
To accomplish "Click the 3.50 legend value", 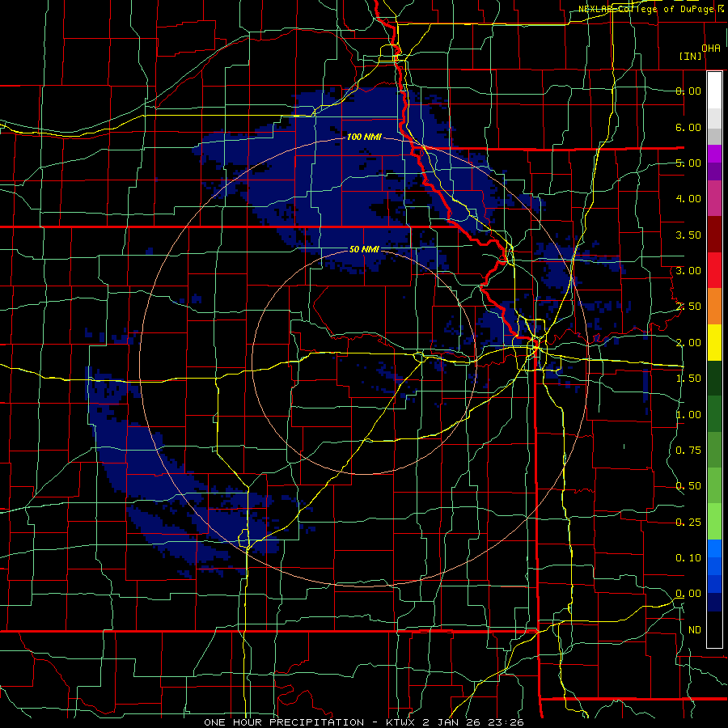I will coord(688,235).
